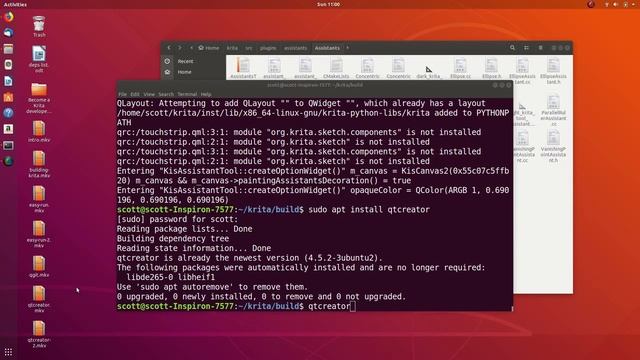Select the deps-list.odt desktop file
This screenshot has width=640, height=360.
pos(39,60)
